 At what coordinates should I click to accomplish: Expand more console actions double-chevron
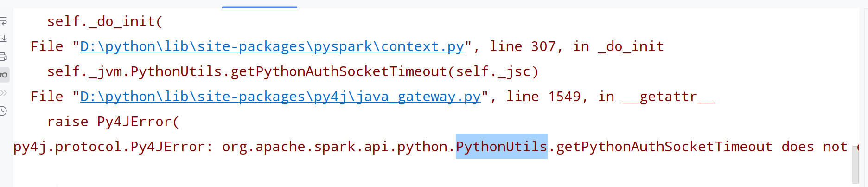pos(3,93)
